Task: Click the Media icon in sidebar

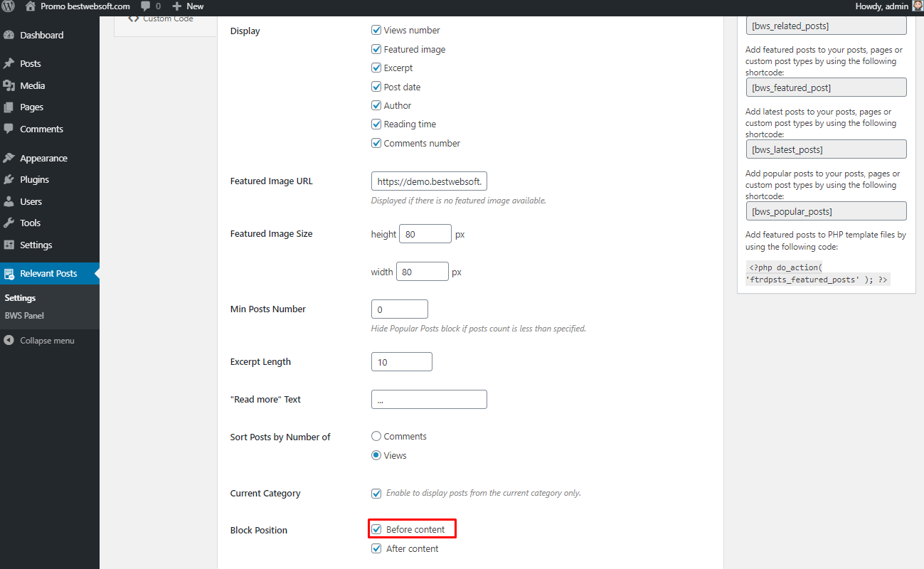Action: (x=9, y=85)
